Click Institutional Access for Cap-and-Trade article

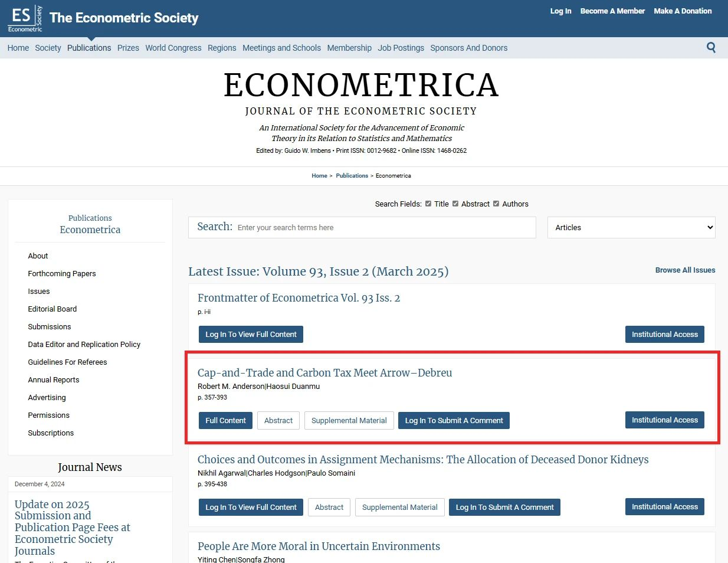[x=664, y=420]
